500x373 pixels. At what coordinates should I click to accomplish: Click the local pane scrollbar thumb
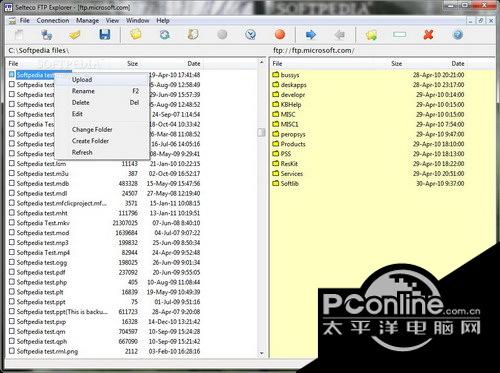(x=261, y=133)
